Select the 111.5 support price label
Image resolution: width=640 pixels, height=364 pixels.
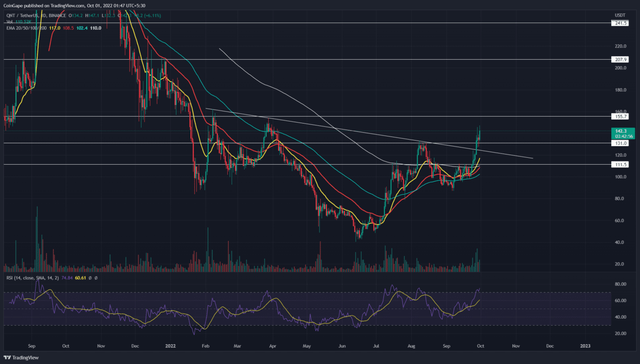[x=620, y=164]
